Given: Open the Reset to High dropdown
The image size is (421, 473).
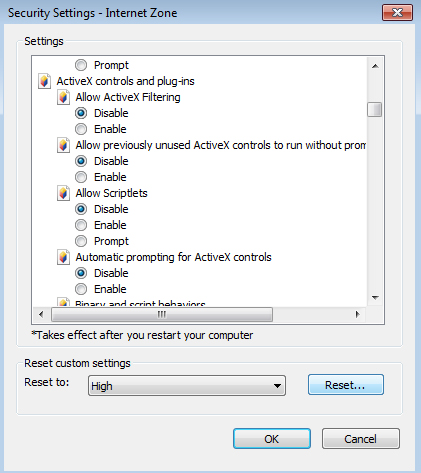Looking at the screenshot, I should (187, 386).
